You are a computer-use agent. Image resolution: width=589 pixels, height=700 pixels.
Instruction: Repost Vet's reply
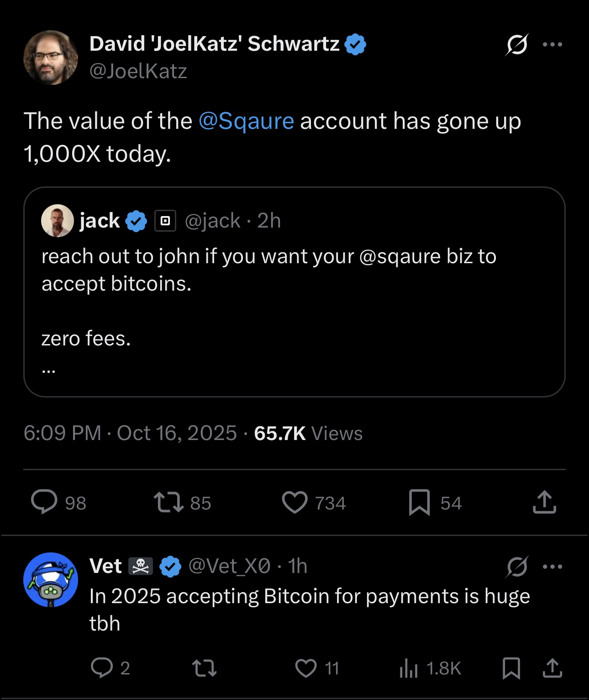205,668
